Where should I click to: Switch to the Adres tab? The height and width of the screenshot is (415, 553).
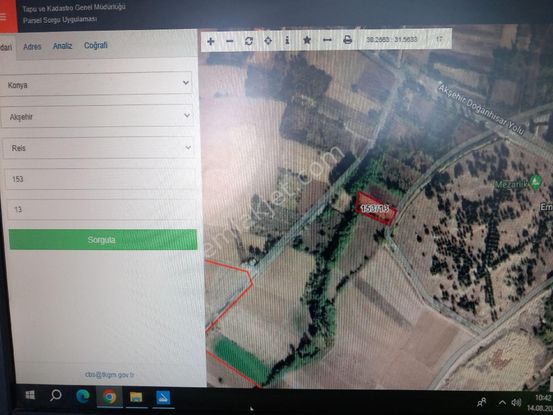[x=32, y=47]
